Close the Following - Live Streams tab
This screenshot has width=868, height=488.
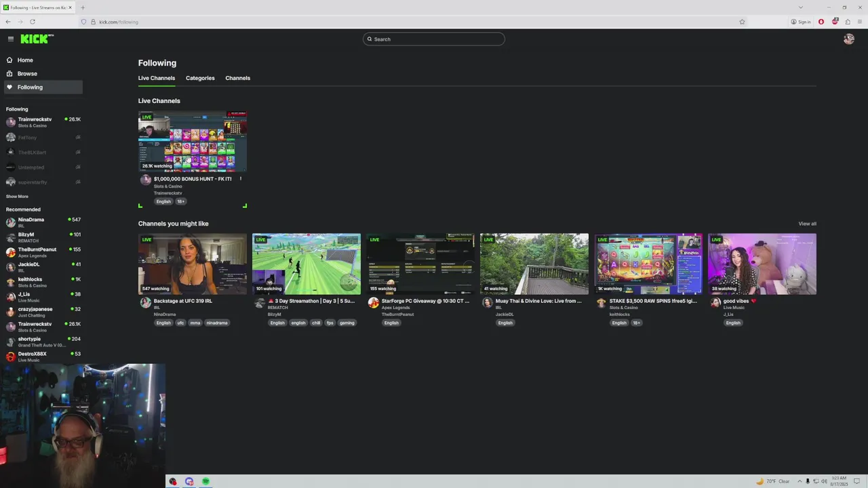71,7
